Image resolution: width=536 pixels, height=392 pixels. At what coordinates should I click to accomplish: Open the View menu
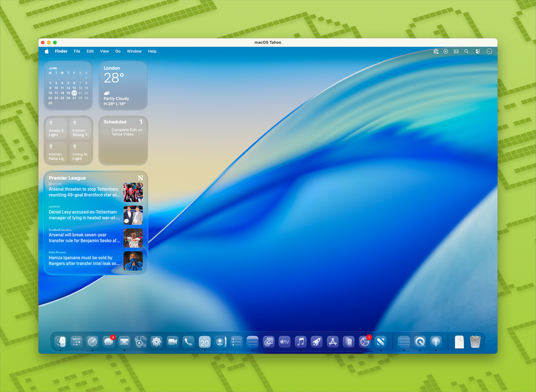(105, 51)
